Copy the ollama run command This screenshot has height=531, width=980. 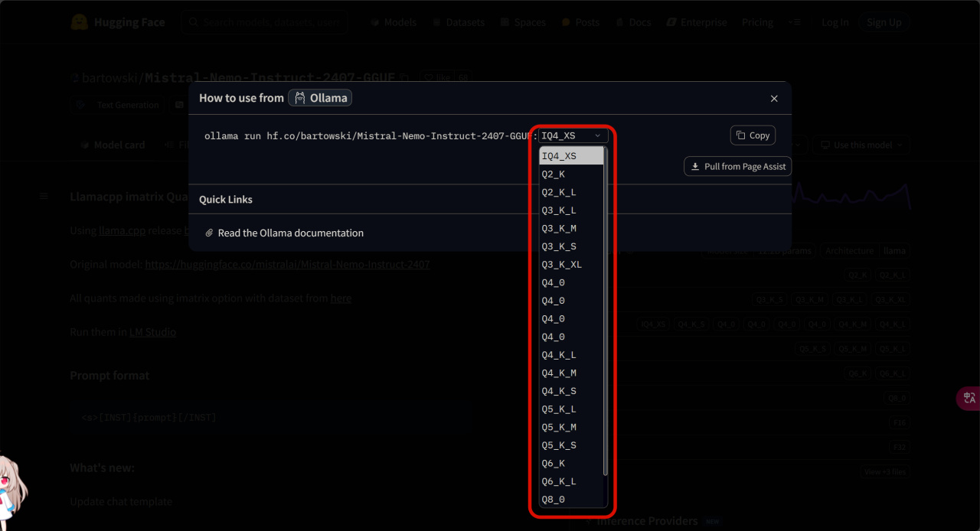pyautogui.click(x=753, y=135)
